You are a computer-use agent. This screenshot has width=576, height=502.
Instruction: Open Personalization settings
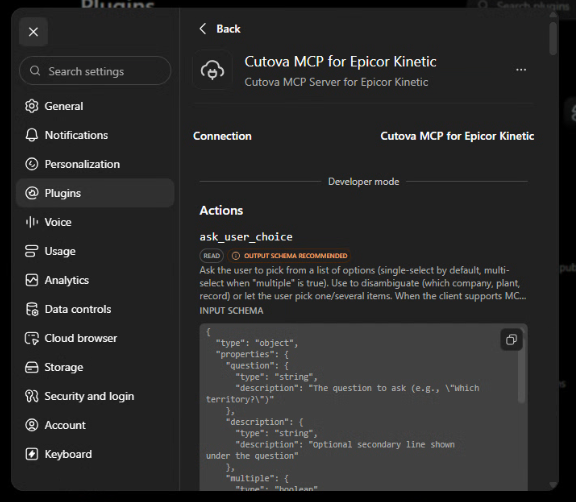click(95, 164)
